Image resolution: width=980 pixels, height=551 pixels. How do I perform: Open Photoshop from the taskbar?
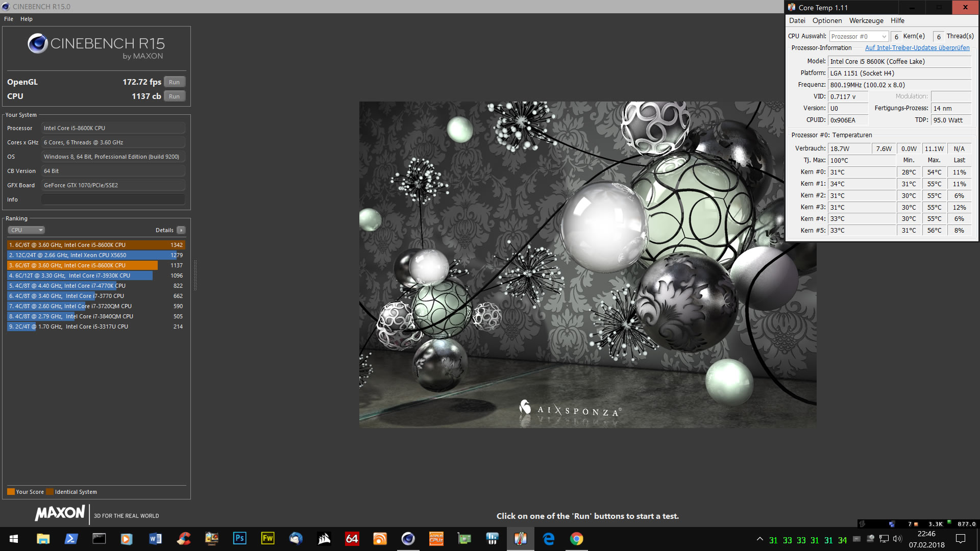239,539
